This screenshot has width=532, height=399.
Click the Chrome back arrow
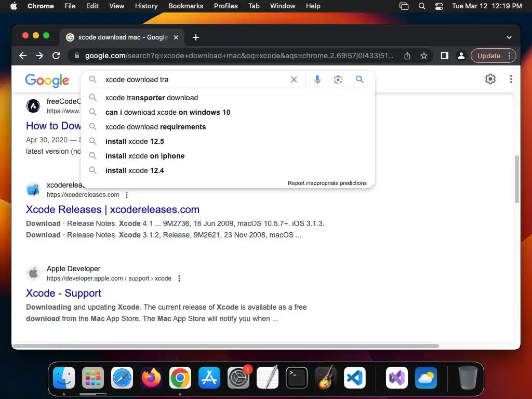[23, 56]
